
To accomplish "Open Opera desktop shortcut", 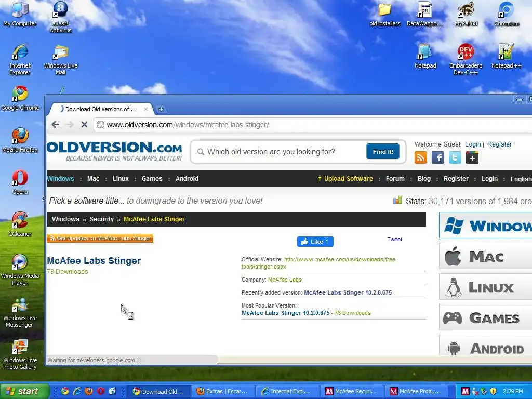I will (x=20, y=182).
